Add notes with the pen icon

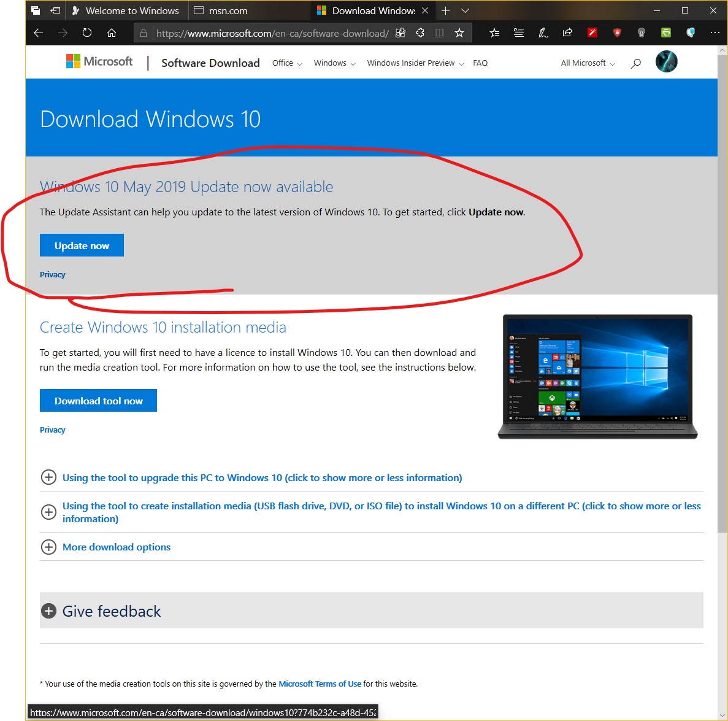pyautogui.click(x=543, y=33)
